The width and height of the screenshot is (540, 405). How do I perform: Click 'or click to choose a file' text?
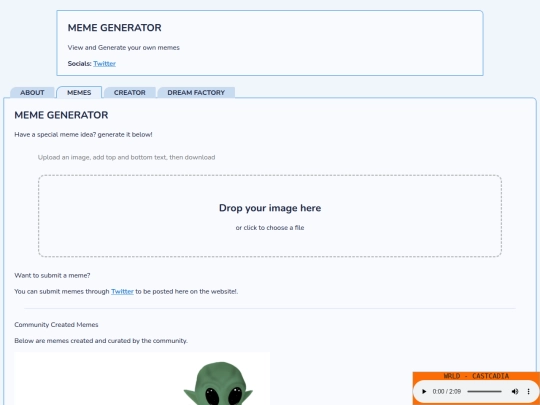[x=270, y=228]
